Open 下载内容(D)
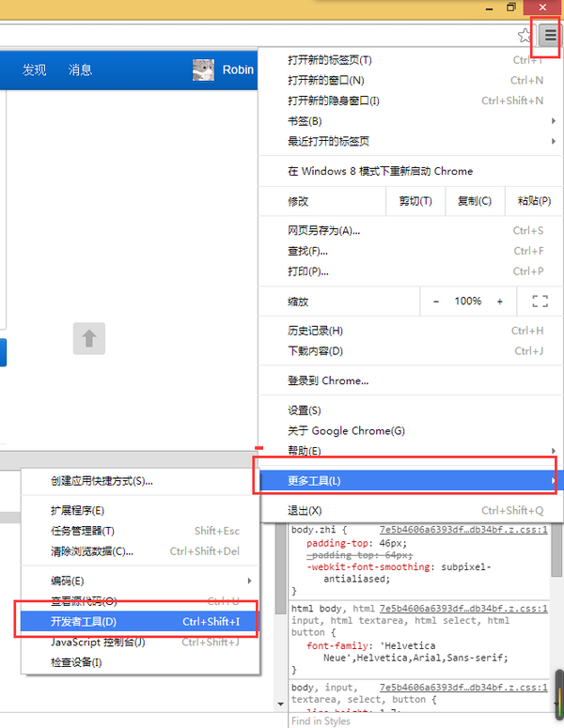 click(x=411, y=351)
